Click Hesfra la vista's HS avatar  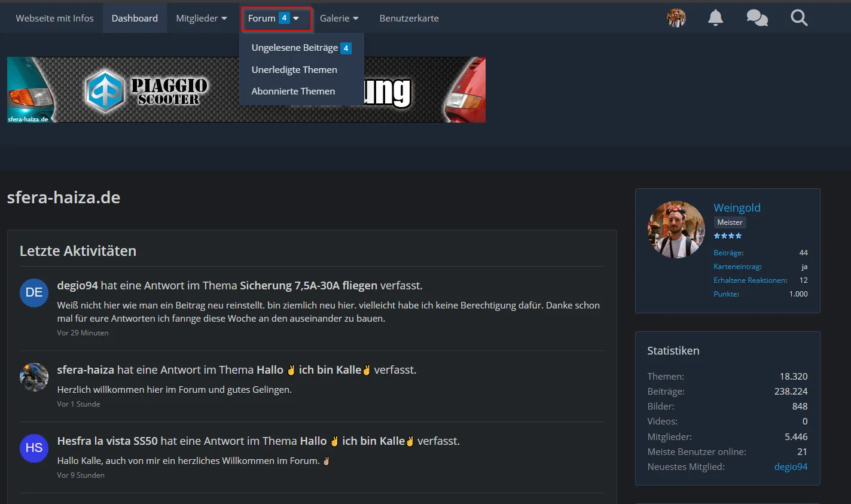coord(34,448)
